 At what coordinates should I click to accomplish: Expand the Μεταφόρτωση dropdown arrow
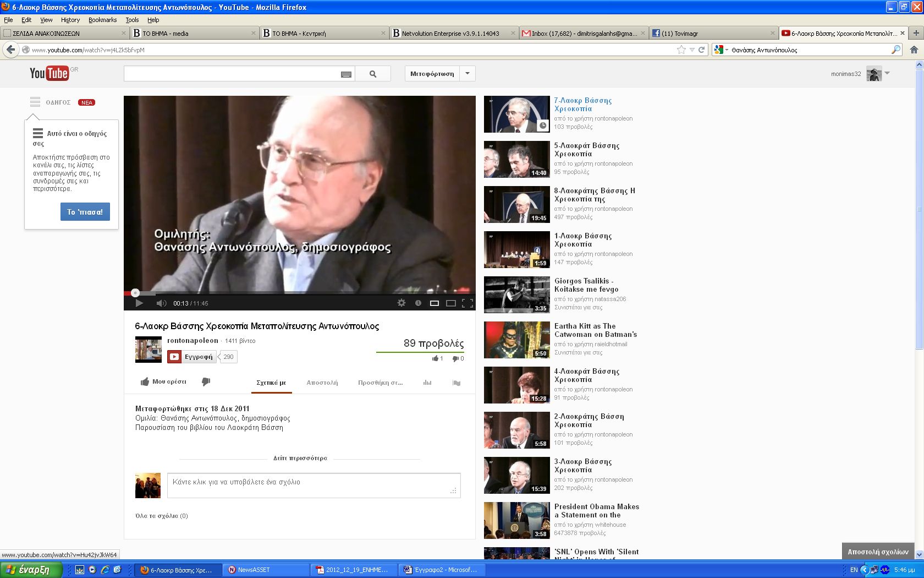[468, 74]
